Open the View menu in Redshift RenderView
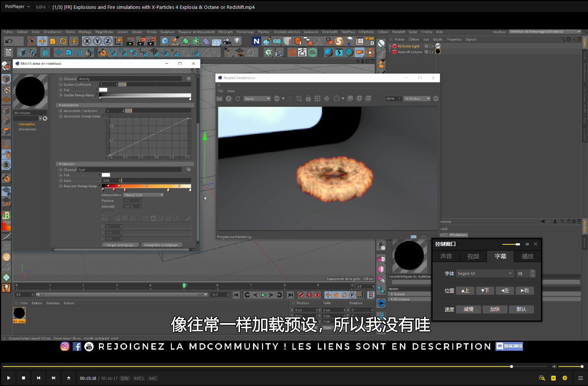The width and height of the screenshot is (588, 386). click(231, 91)
